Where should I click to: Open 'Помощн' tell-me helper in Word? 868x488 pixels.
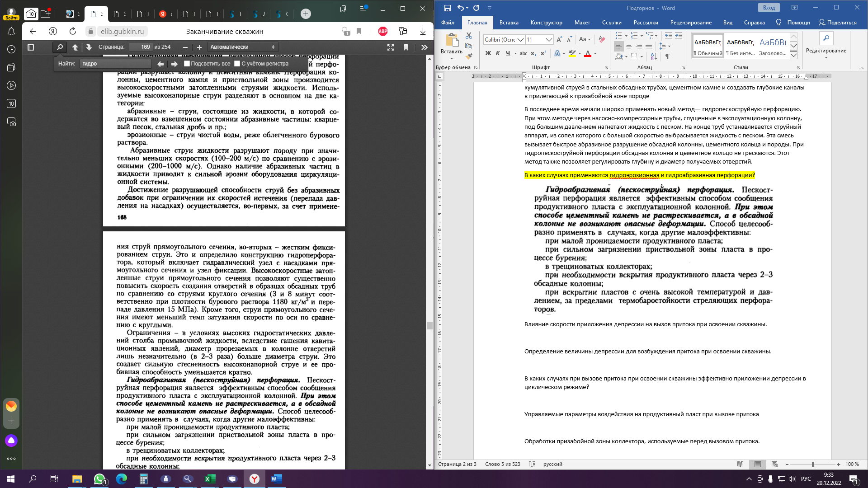[793, 22]
